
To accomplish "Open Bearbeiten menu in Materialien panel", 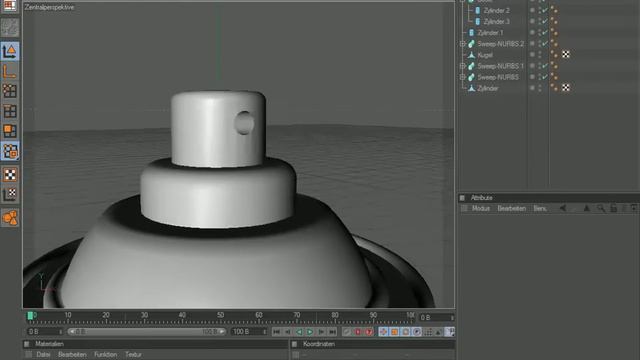I will pyautogui.click(x=72, y=355).
